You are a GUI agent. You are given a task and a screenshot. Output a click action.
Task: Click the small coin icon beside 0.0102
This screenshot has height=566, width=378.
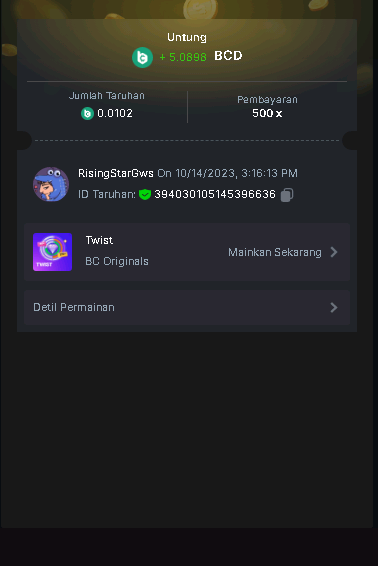point(87,113)
